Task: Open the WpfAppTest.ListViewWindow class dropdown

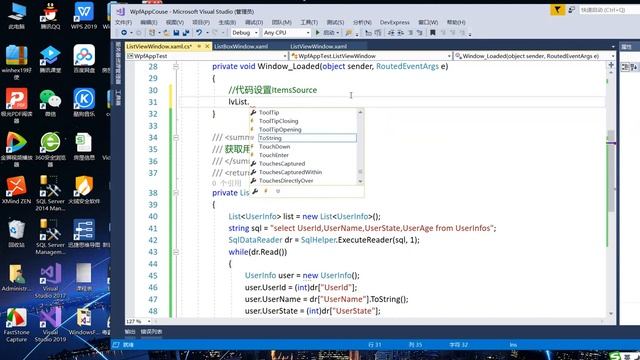Action: [371, 56]
